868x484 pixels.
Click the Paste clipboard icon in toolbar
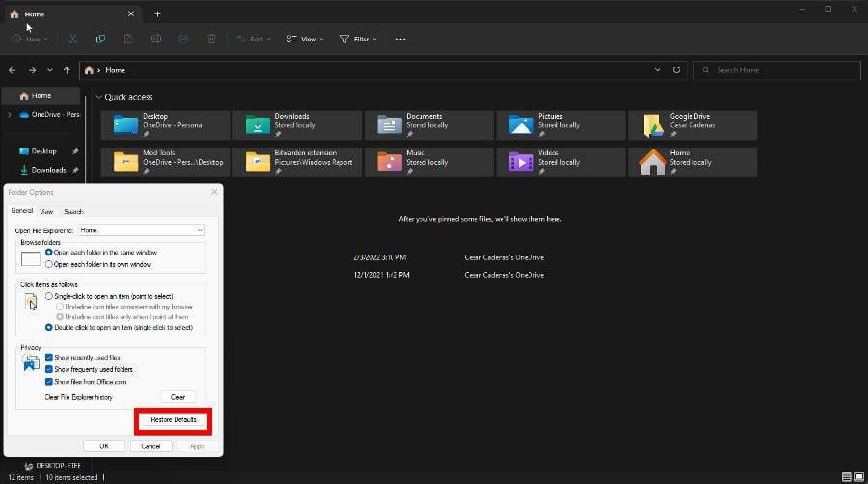[128, 39]
